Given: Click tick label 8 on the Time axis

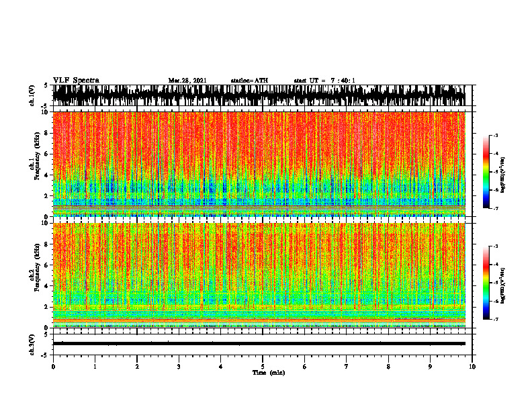Looking at the screenshot, I should [x=388, y=367].
